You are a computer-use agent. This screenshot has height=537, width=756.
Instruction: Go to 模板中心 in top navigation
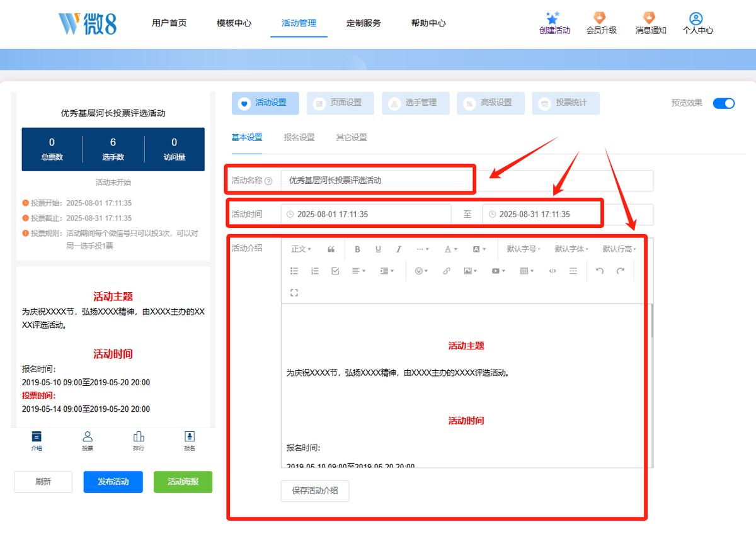234,23
